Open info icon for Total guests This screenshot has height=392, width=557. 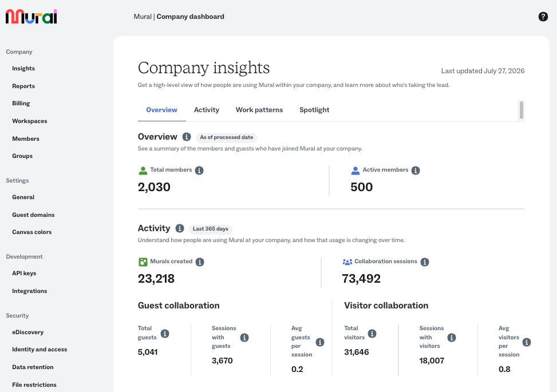pyautogui.click(x=165, y=334)
